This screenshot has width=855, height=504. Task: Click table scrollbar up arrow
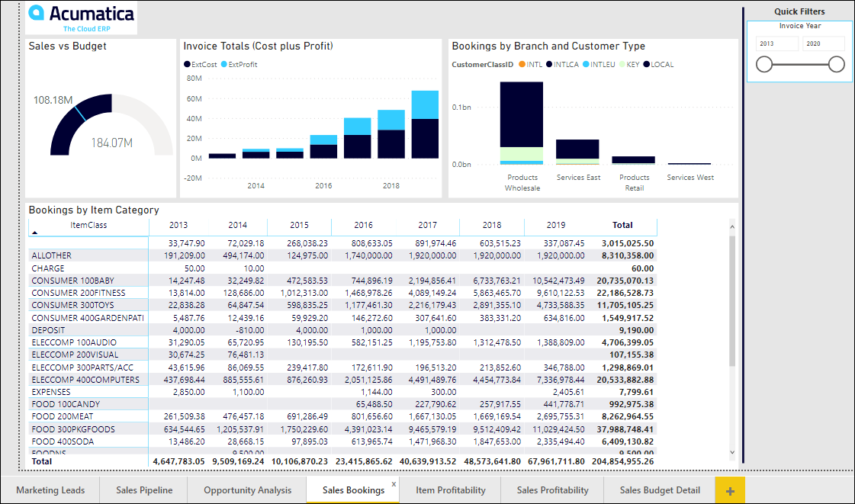coord(733,226)
